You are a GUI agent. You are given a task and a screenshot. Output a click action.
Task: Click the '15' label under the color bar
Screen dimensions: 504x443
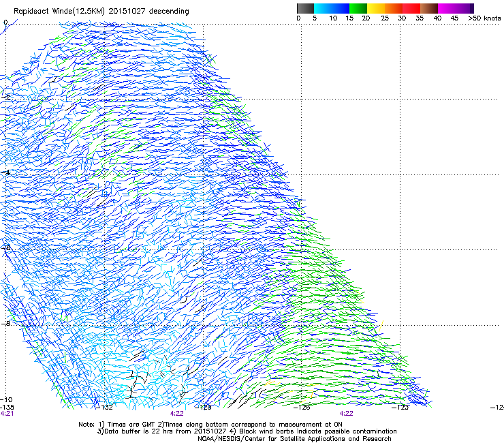[349, 18]
